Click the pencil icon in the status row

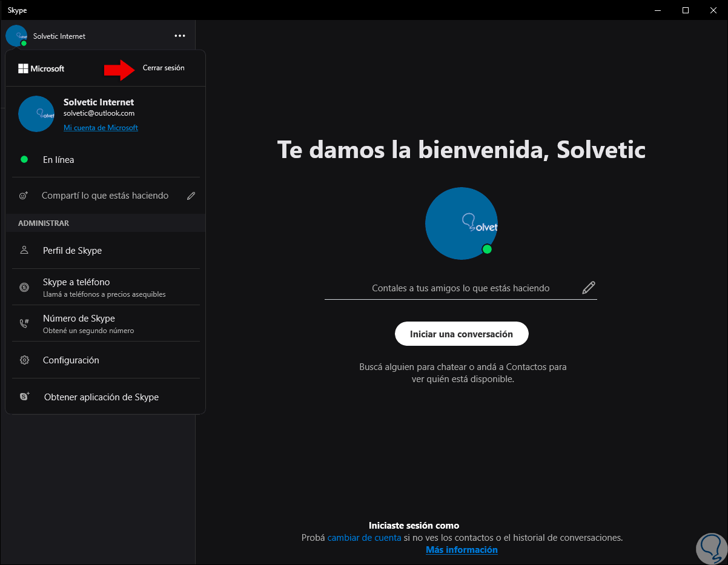pyautogui.click(x=191, y=196)
